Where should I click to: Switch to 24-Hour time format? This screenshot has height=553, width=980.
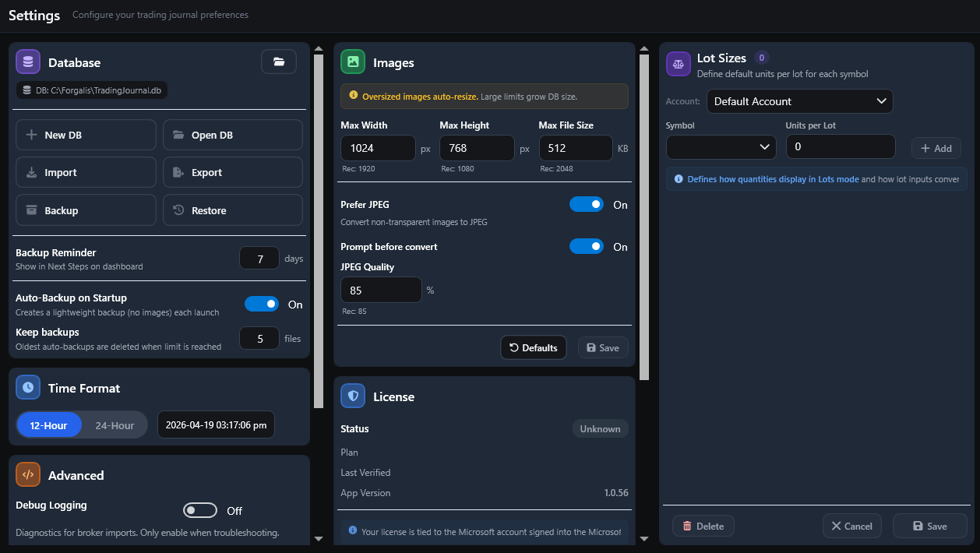[x=115, y=425]
